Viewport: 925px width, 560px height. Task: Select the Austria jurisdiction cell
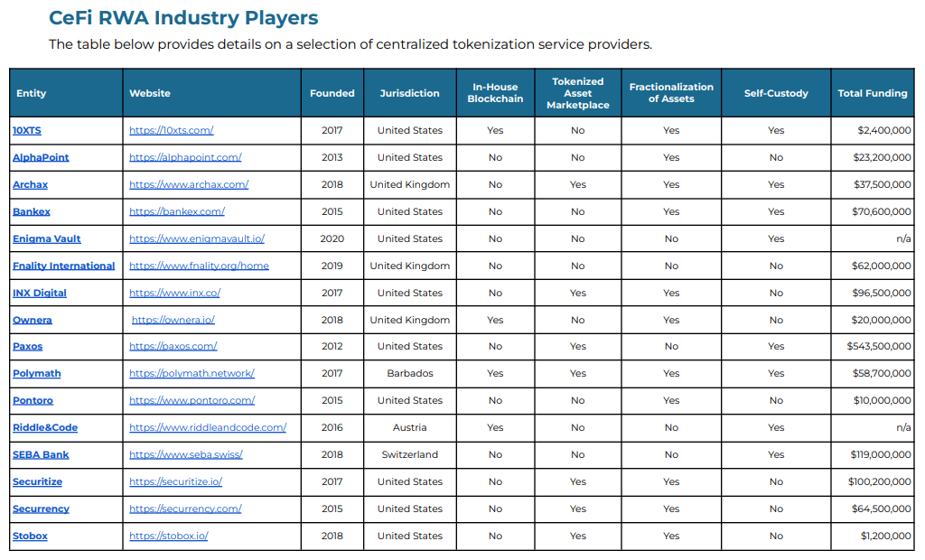click(x=410, y=428)
